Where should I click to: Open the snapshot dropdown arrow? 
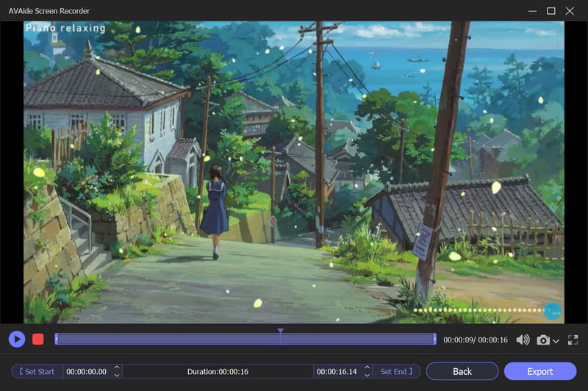pyautogui.click(x=556, y=341)
